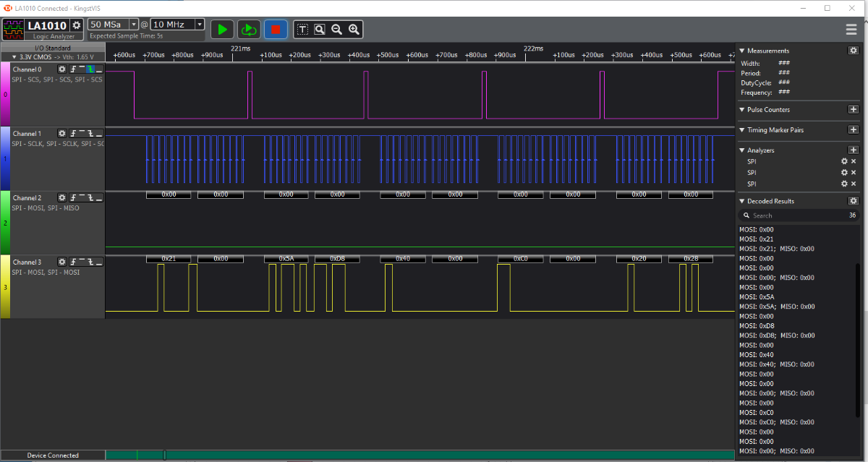Open the Measurements panel settings gear
The height and width of the screenshot is (462, 868).
(852, 51)
